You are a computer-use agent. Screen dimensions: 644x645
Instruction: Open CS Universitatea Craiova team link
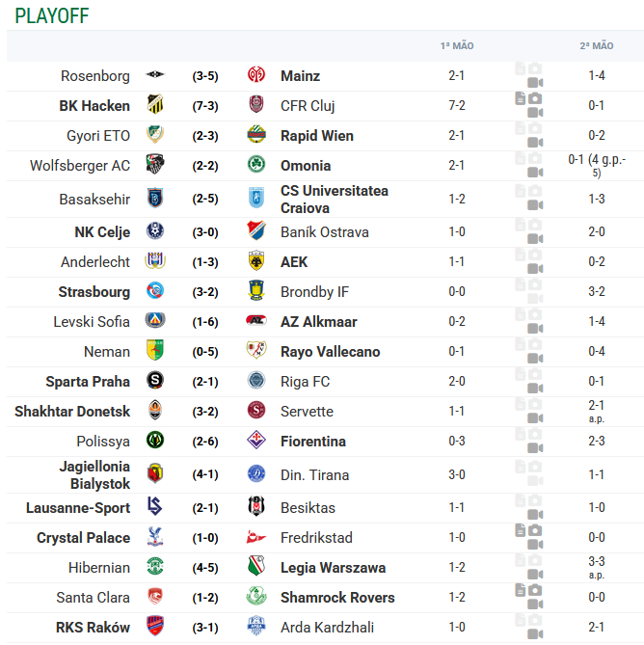335,200
